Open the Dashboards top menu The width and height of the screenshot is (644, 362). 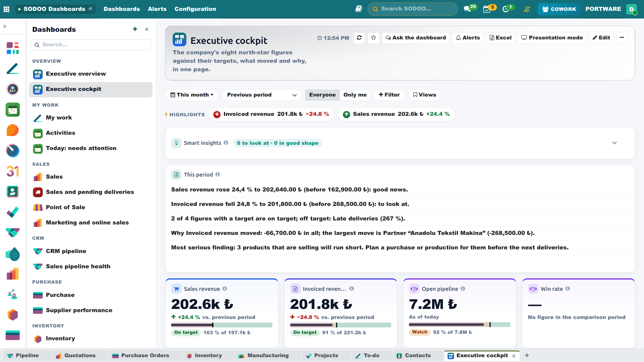point(122,9)
